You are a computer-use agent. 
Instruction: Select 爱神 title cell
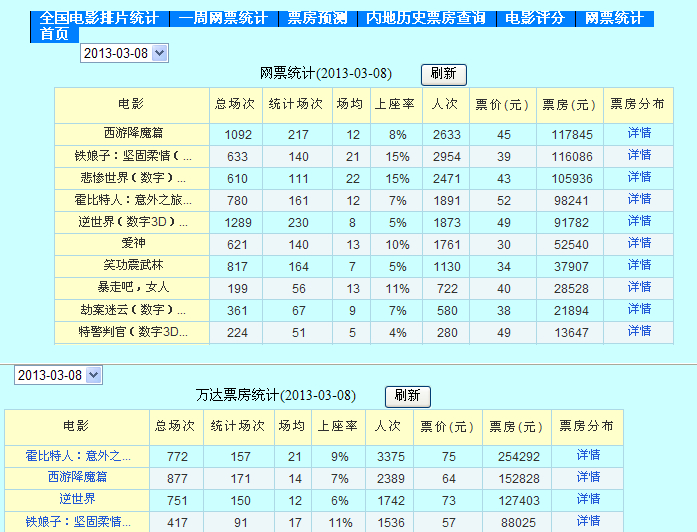(x=133, y=243)
